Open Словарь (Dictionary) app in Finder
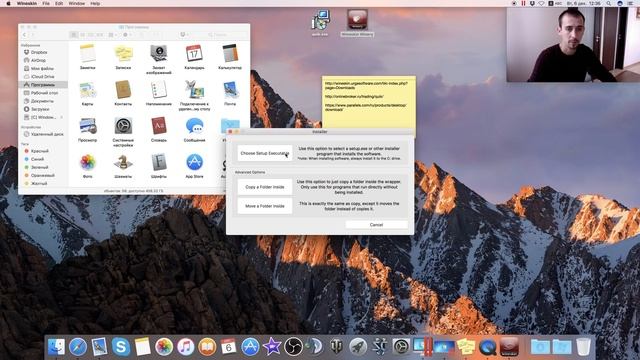The height and width of the screenshot is (360, 640). tap(158, 129)
